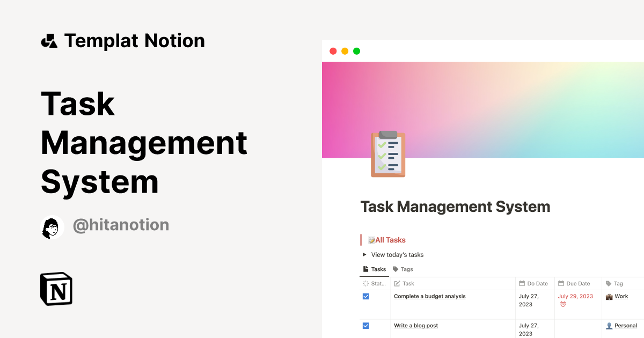Click the tag icon in the Tag column header

point(609,283)
